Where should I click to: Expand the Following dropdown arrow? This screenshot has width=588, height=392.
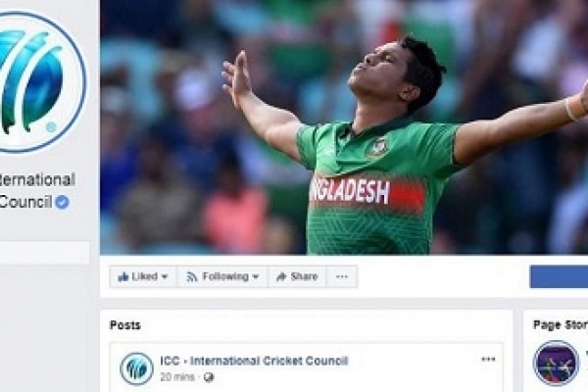256,276
